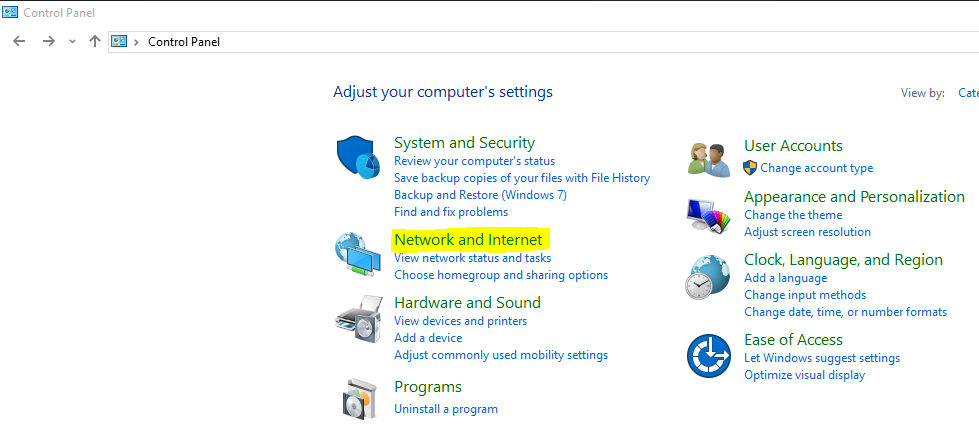Open Appearance and Personalization monitor icon
The width and height of the screenshot is (979, 430).
pyautogui.click(x=709, y=215)
